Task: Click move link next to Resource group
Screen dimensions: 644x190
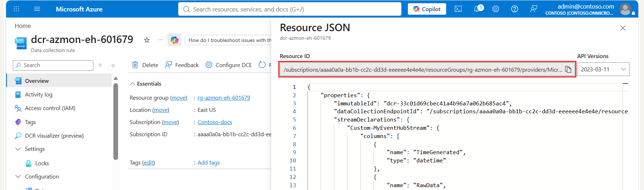Action: tap(179, 98)
